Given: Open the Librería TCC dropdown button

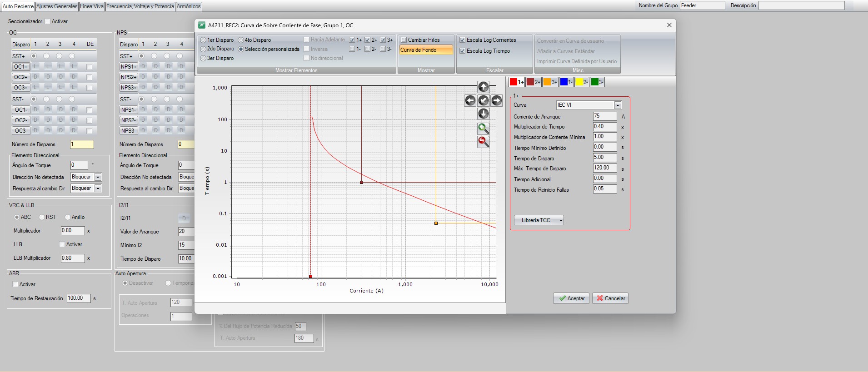Looking at the screenshot, I should (x=539, y=220).
